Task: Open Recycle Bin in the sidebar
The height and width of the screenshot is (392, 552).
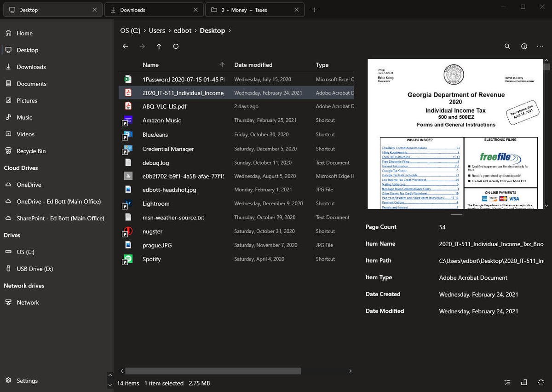Action: [x=31, y=151]
